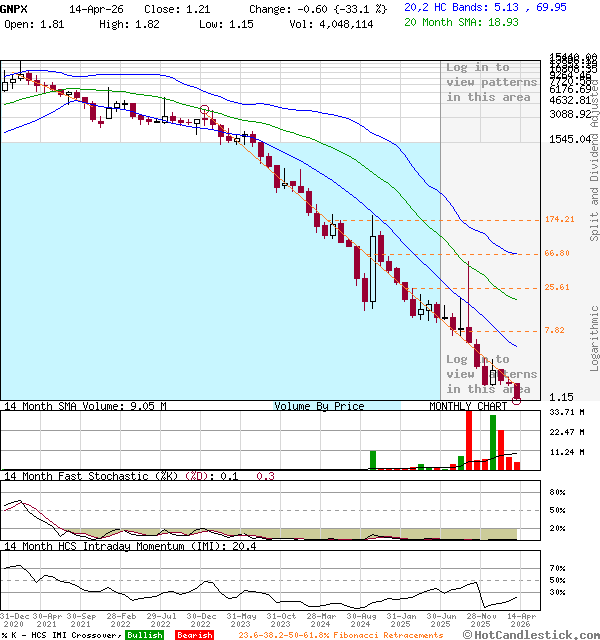Select the MONTHLY CHART label
600x640 pixels.
468,407
